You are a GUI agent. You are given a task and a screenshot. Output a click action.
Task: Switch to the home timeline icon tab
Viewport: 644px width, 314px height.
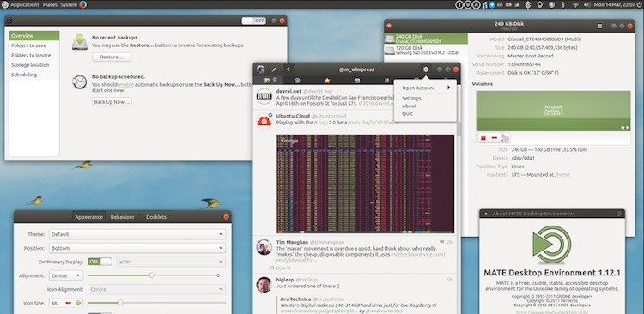click(267, 80)
